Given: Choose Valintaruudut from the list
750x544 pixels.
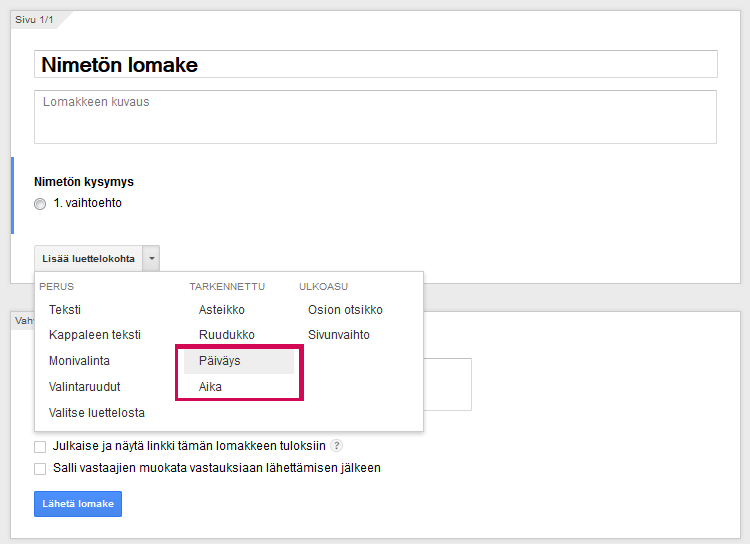Looking at the screenshot, I should click(x=84, y=387).
